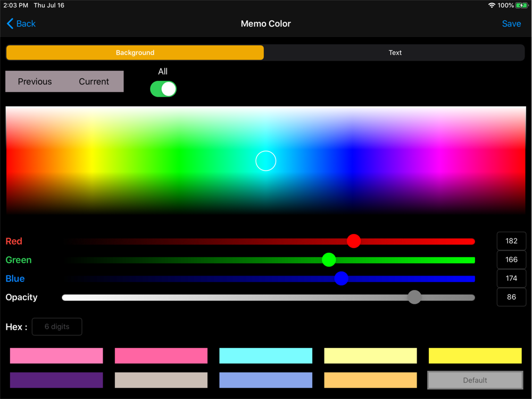Image resolution: width=532 pixels, height=399 pixels.
Task: Select the Red value field showing 182
Action: pos(511,241)
